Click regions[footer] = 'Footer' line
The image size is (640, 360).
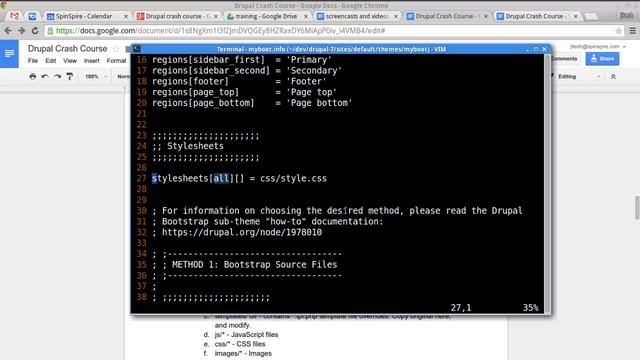pyautogui.click(x=239, y=81)
